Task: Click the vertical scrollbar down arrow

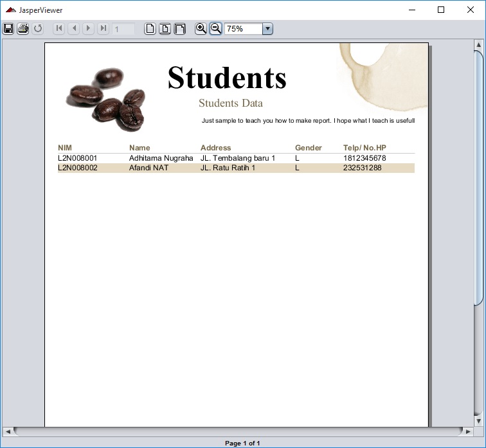Action: [478, 421]
